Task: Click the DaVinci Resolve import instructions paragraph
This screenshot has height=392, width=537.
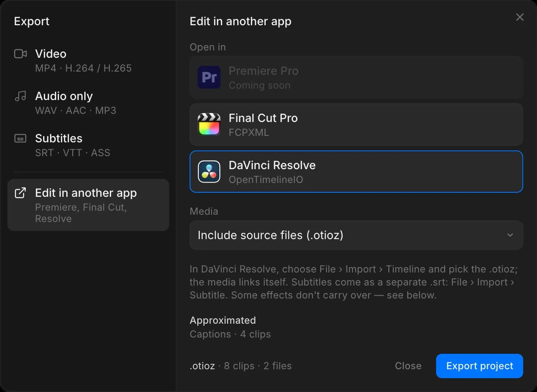Action: 354,282
